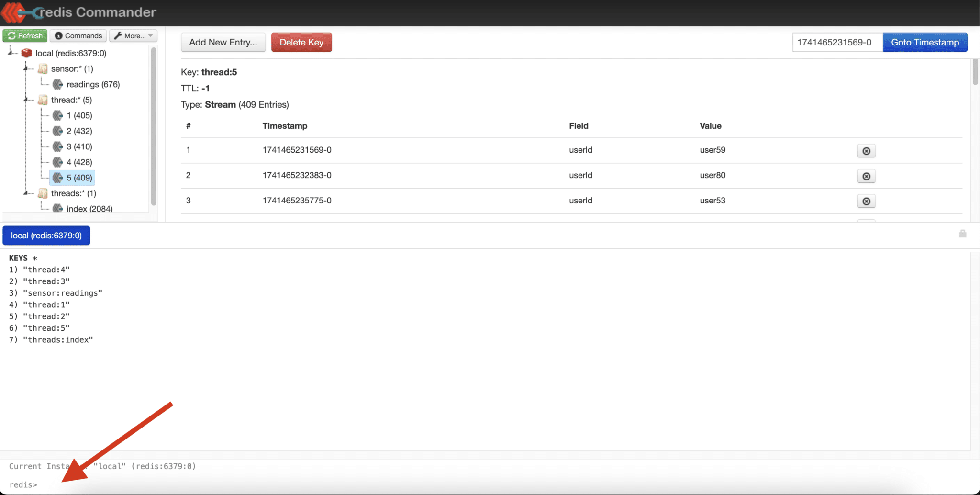Click the folder icon for sensor:* namespace
This screenshot has width=980, height=495.
click(43, 68)
